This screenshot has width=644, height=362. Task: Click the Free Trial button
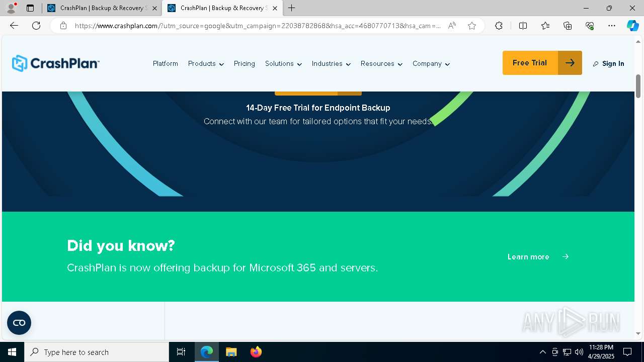pyautogui.click(x=542, y=63)
